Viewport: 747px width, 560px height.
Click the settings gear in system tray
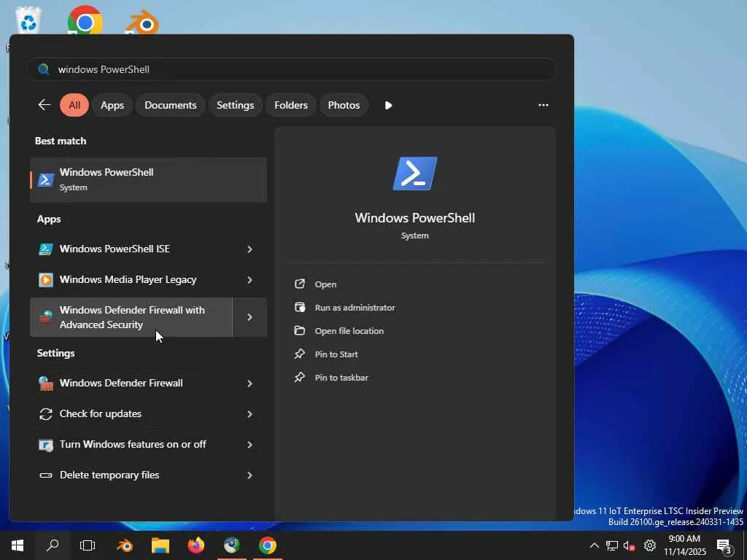coord(649,545)
